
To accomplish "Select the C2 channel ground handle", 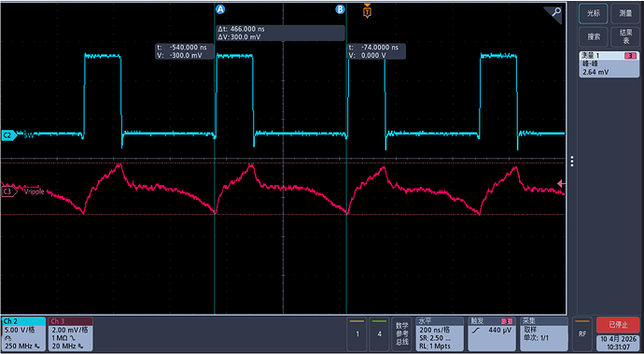I will [9, 135].
